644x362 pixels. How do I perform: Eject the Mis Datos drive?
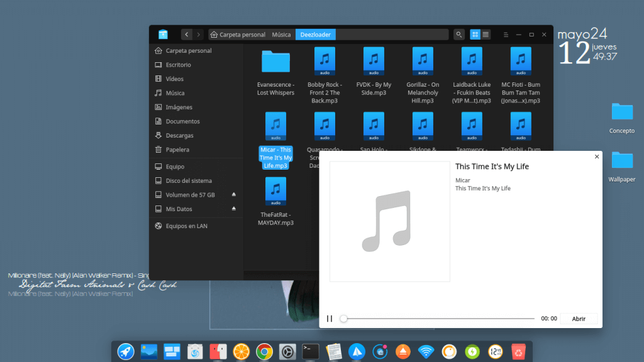coord(234,209)
